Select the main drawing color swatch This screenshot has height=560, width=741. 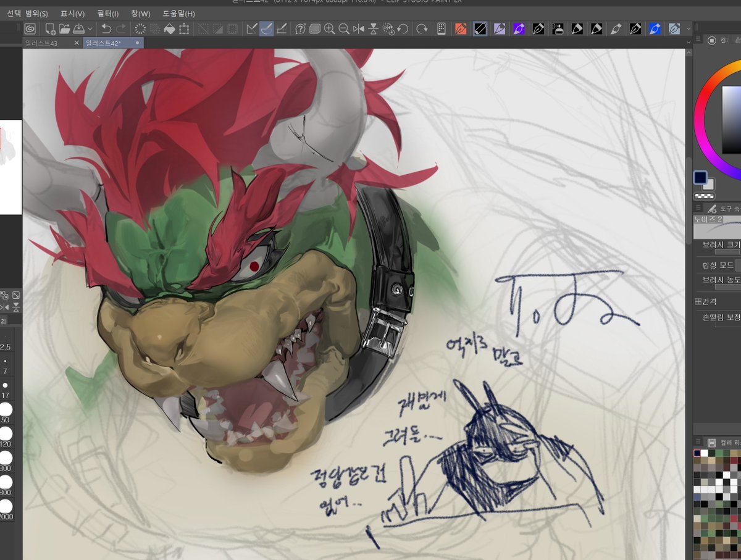pyautogui.click(x=700, y=178)
